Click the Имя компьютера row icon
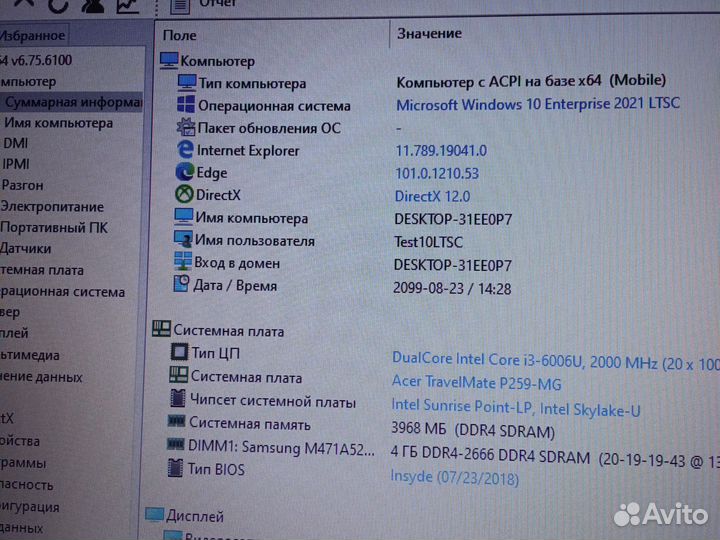Viewport: 720px width, 540px height. click(183, 217)
